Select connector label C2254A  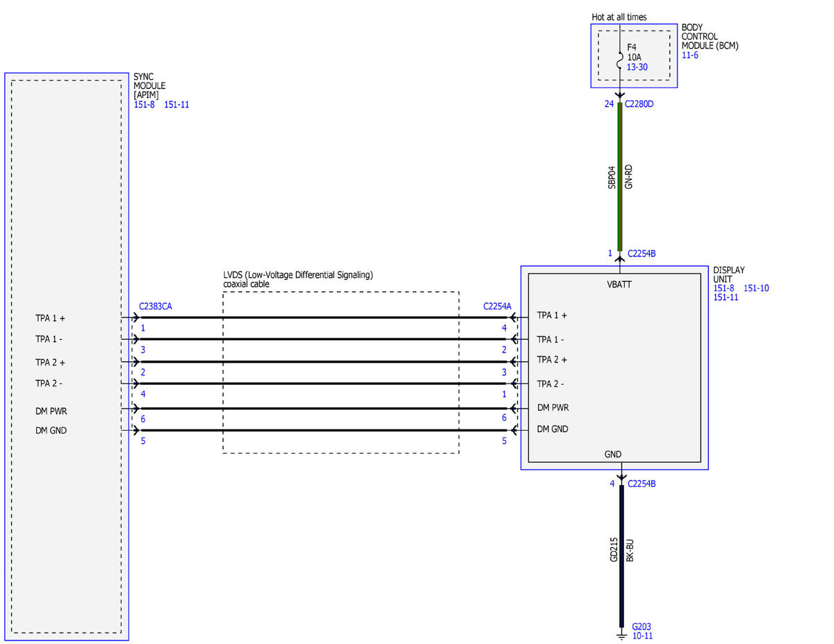tap(498, 306)
